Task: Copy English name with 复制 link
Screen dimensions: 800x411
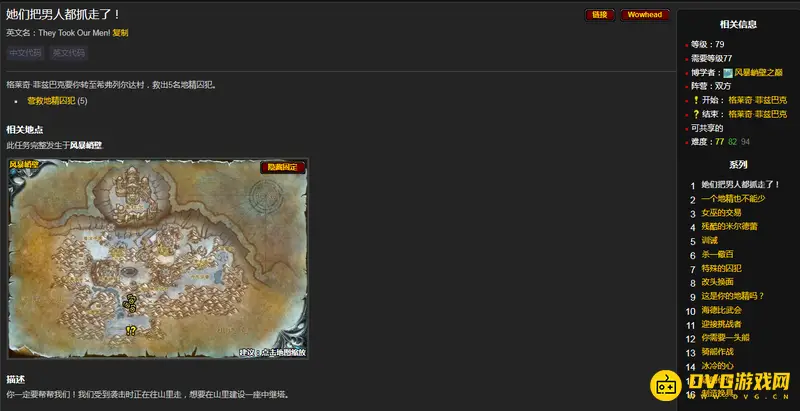Action: click(120, 33)
